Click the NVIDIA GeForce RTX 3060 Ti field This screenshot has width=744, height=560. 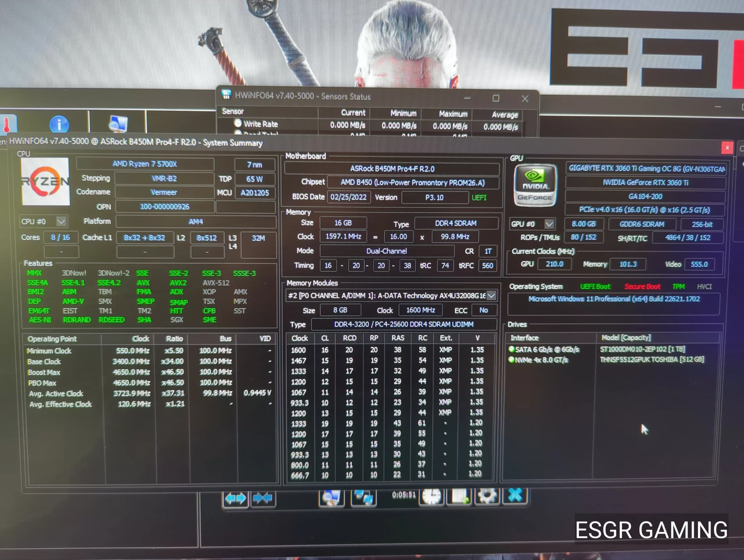[x=645, y=182]
